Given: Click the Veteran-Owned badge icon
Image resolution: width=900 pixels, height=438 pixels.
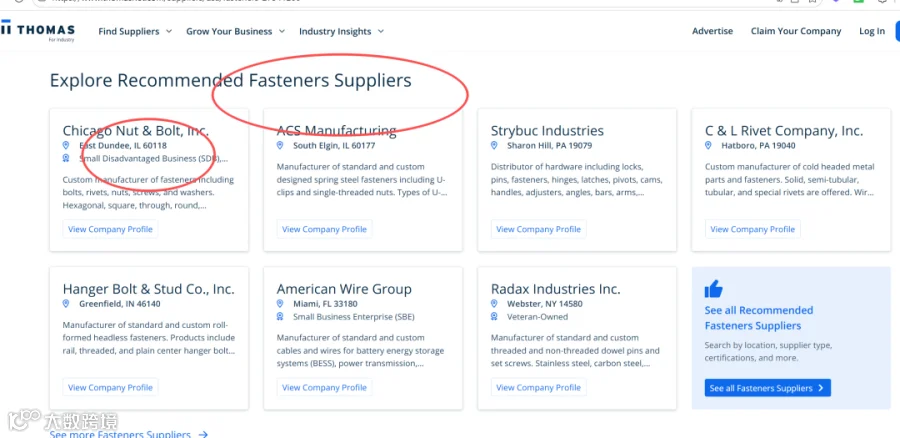Looking at the screenshot, I should click(x=494, y=317).
